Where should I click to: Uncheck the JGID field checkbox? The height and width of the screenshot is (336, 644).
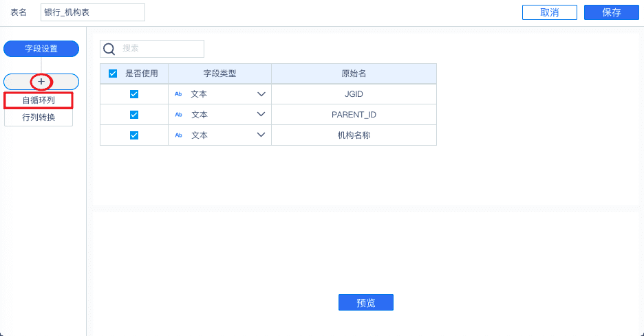[134, 94]
